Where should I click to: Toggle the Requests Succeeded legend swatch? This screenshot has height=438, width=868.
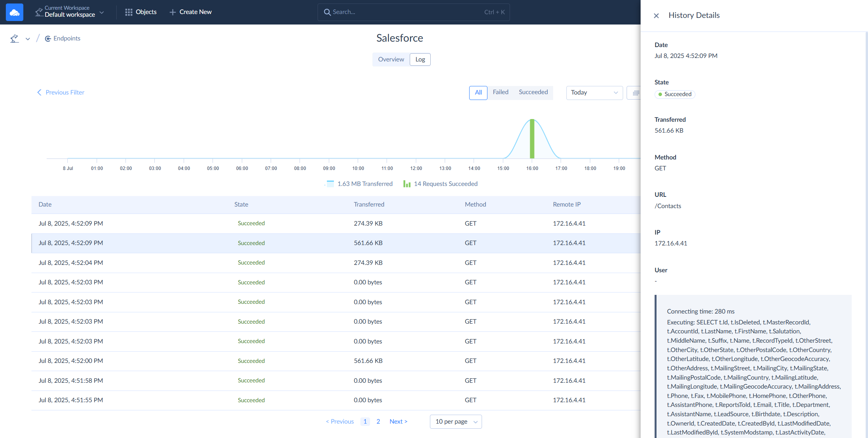point(407,184)
